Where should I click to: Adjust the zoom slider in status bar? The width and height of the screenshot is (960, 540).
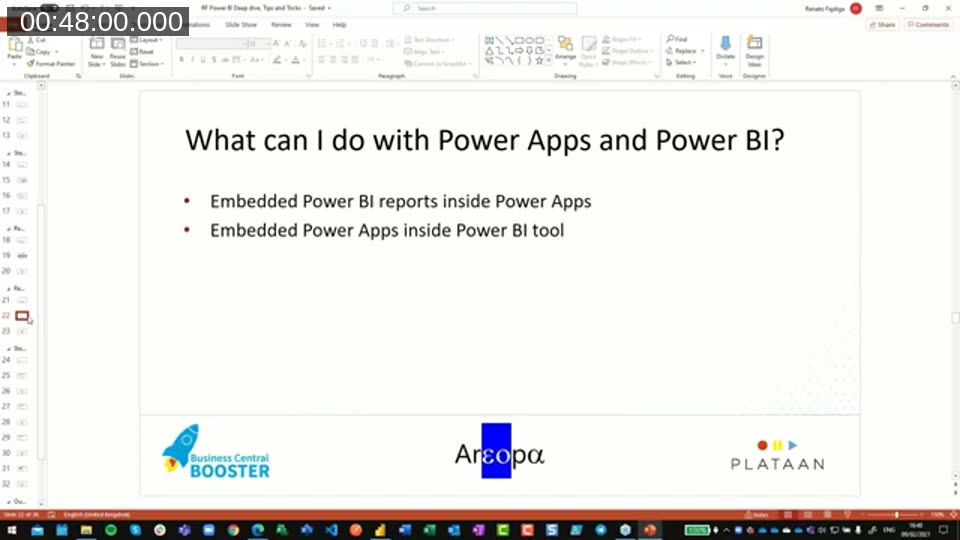click(x=896, y=515)
